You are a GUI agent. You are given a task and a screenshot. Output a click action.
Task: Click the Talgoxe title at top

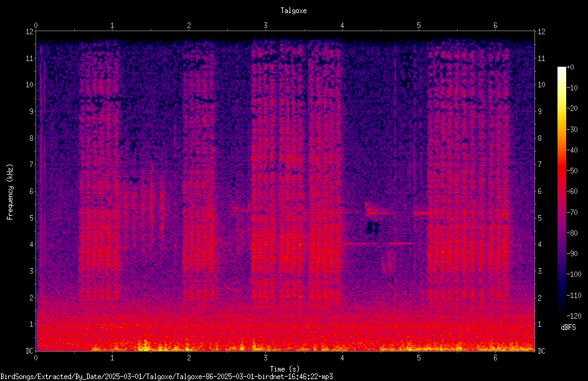coord(293,11)
